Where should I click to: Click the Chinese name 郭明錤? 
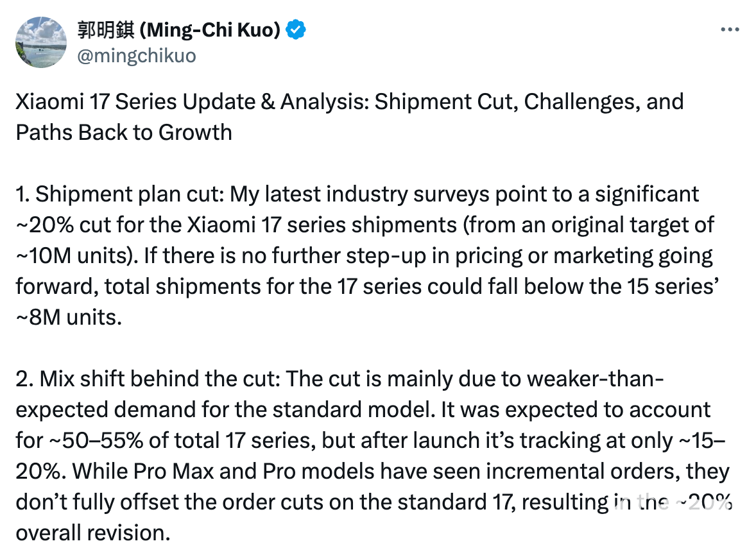(105, 30)
